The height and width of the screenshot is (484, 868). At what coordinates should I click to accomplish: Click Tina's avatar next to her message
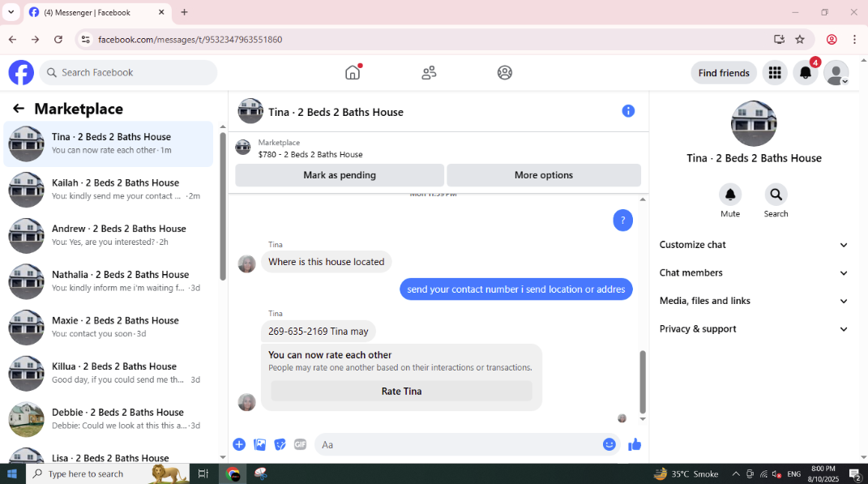point(247,264)
